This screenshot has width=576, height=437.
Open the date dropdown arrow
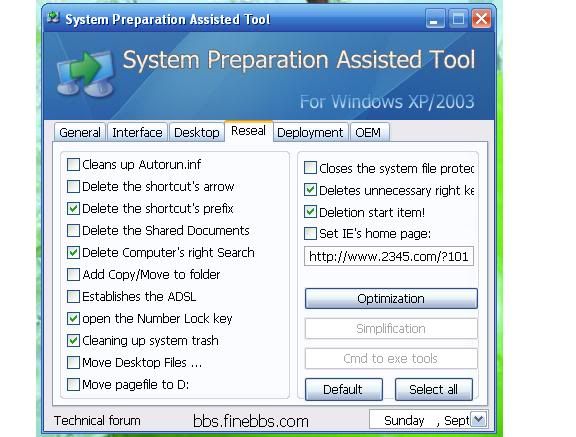click(479, 419)
